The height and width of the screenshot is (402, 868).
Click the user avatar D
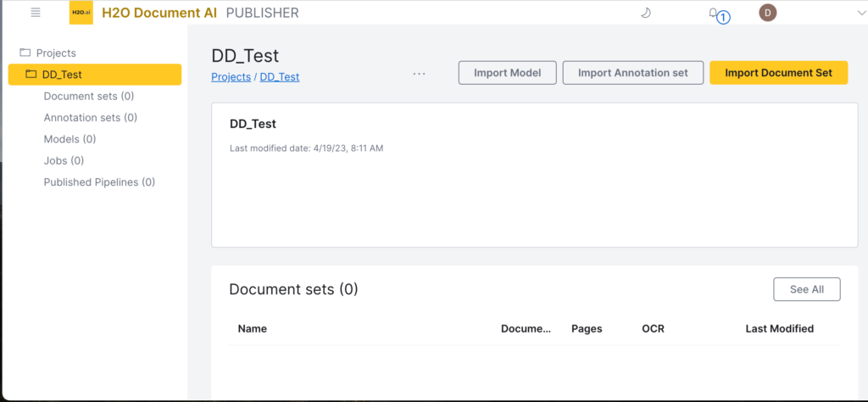(x=767, y=13)
